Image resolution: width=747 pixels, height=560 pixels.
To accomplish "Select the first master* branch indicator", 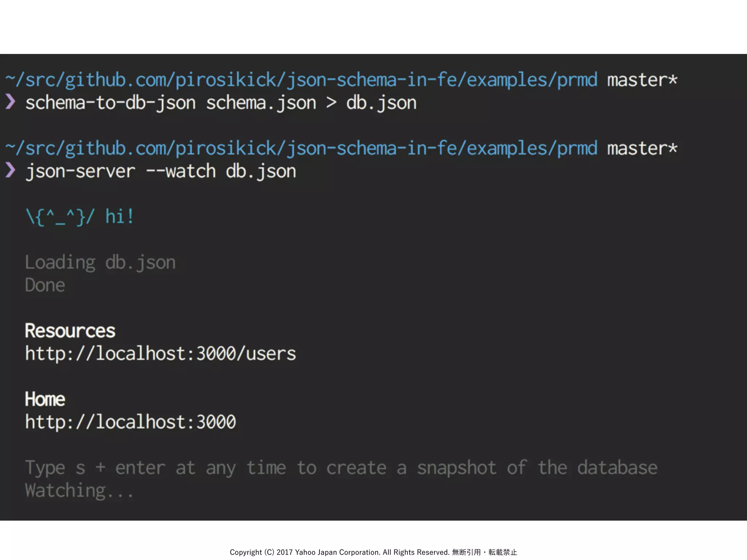I will click(x=642, y=80).
